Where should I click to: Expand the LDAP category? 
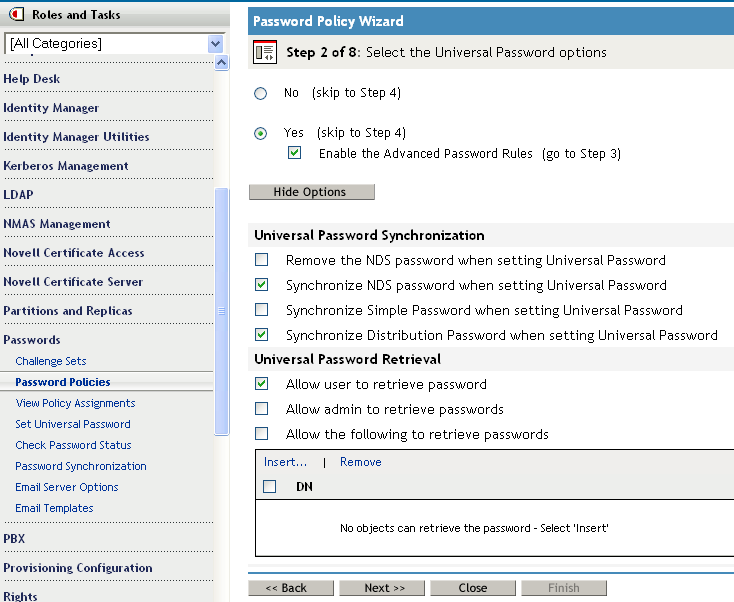18,195
